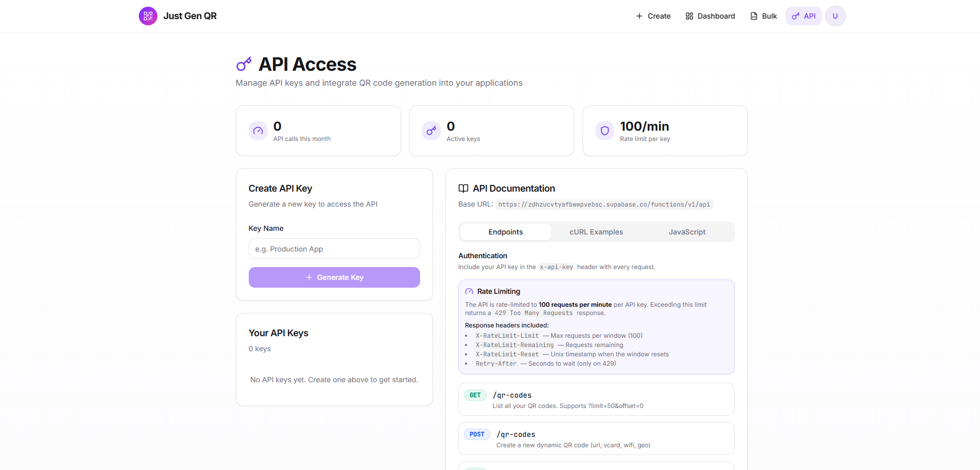The height and width of the screenshot is (470, 980).
Task: Open the Just Gen QR home link text
Action: 190,16
